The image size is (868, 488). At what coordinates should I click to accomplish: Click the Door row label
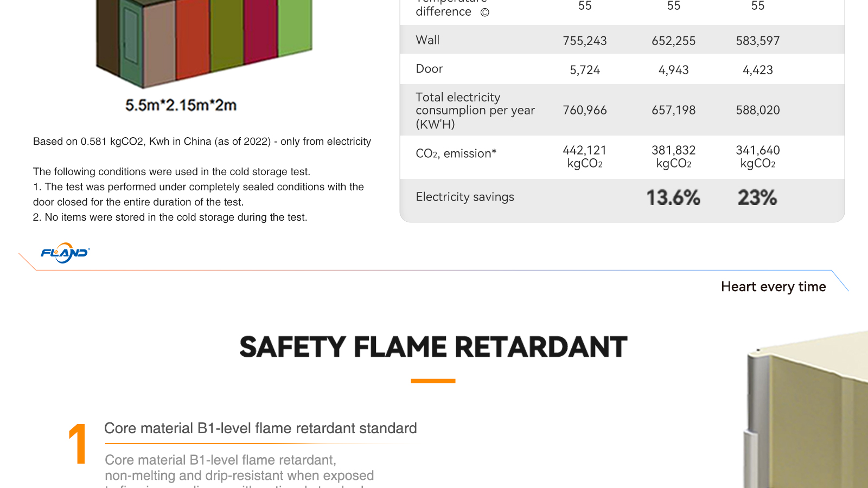pyautogui.click(x=429, y=69)
